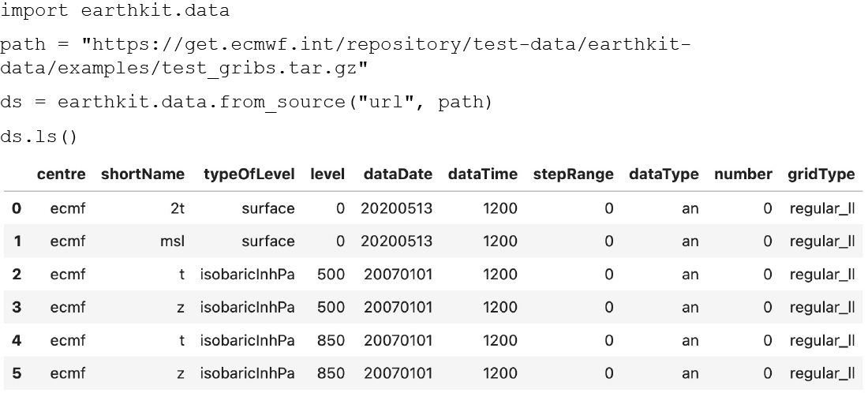Click the import earthkit.data code line
The width and height of the screenshot is (868, 393).
point(114,11)
